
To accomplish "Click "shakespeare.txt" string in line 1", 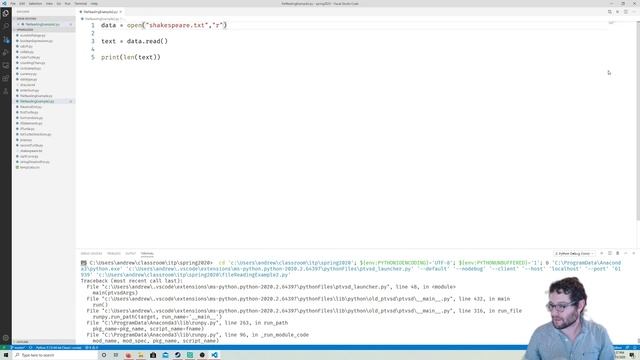I will [x=177, y=25].
